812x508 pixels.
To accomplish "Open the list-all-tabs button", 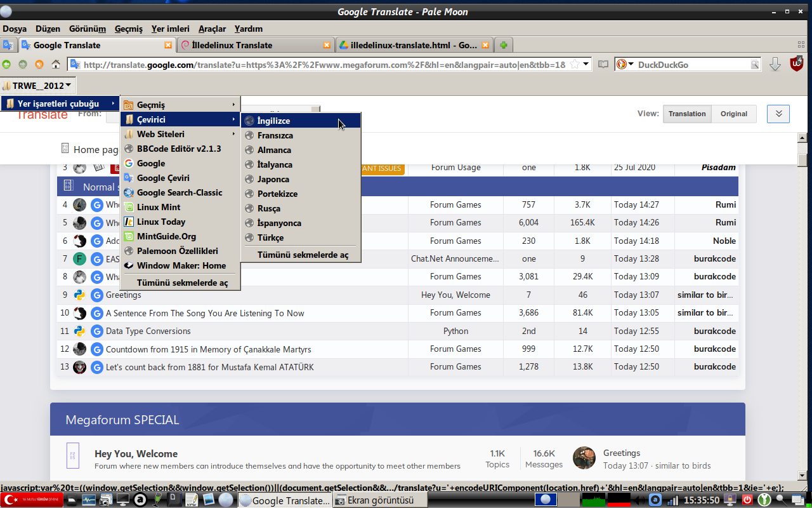I will [802, 45].
